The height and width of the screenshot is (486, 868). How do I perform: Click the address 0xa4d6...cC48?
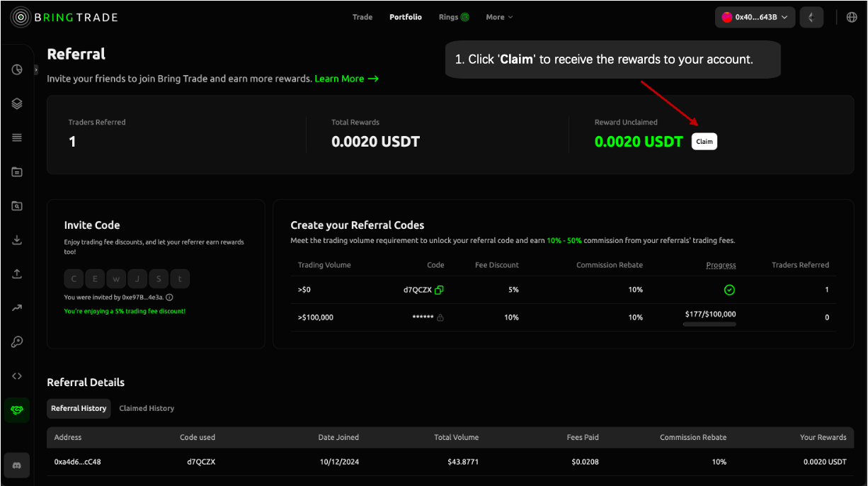tap(78, 462)
